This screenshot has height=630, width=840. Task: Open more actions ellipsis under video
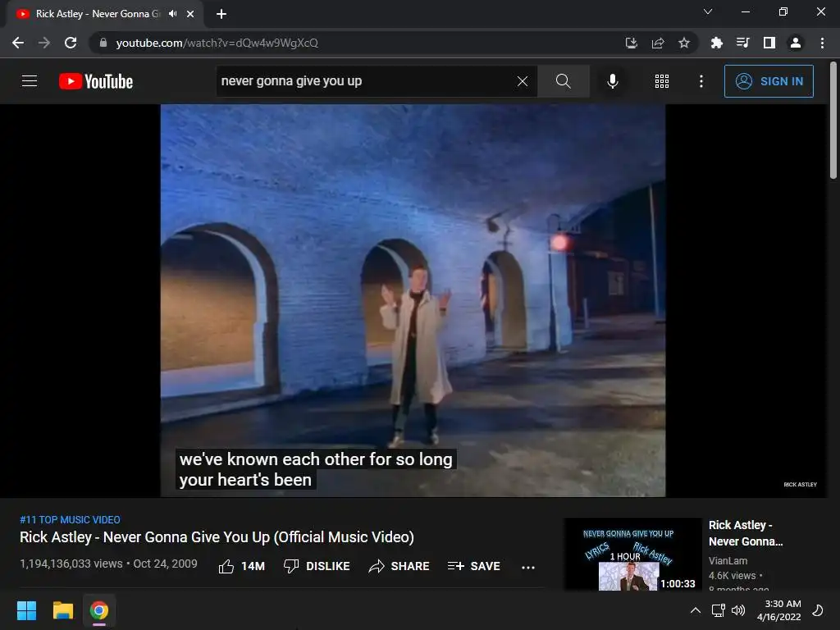point(528,568)
